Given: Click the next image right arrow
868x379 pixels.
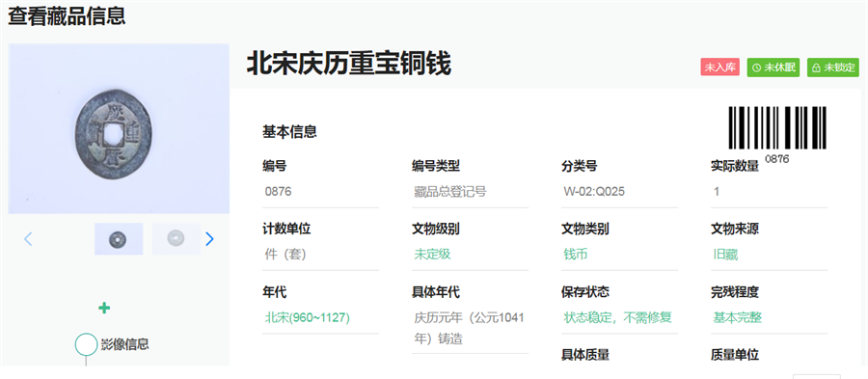Looking at the screenshot, I should click(209, 239).
